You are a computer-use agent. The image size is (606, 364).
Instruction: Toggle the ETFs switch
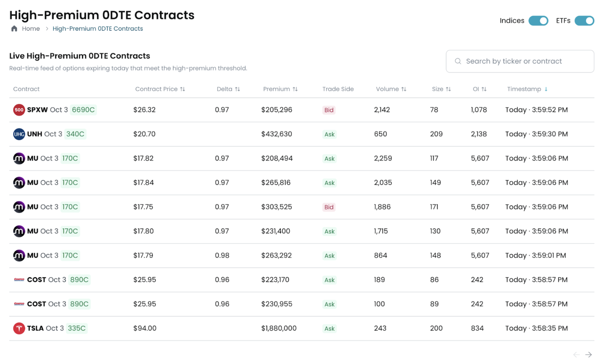pos(584,21)
